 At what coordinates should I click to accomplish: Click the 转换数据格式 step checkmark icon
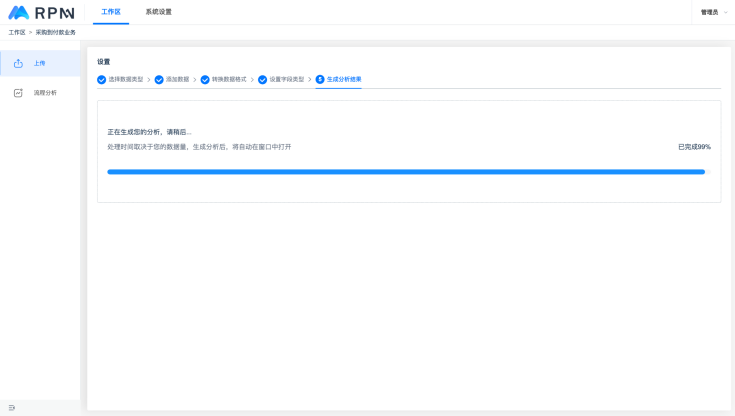[205, 79]
